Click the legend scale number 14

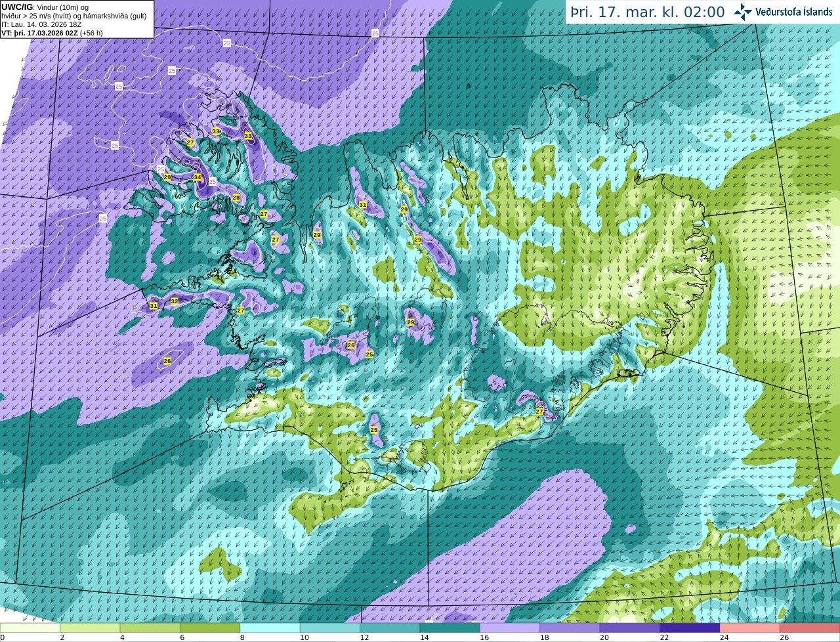coord(424,637)
